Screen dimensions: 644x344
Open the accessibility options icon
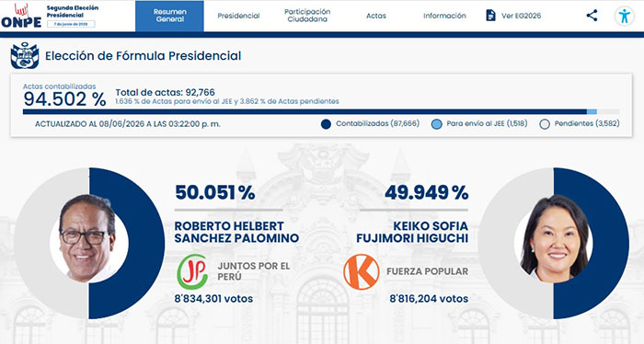tap(625, 16)
